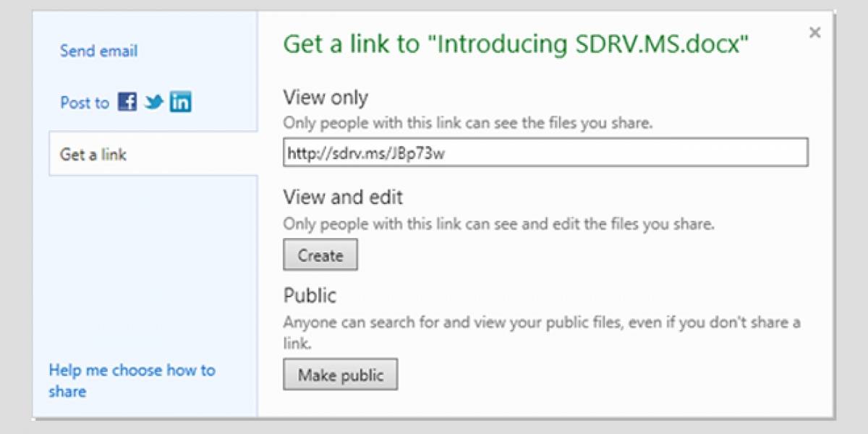The width and height of the screenshot is (868, 434).
Task: Click the sdrv.ms link text field
Action: coord(545,153)
